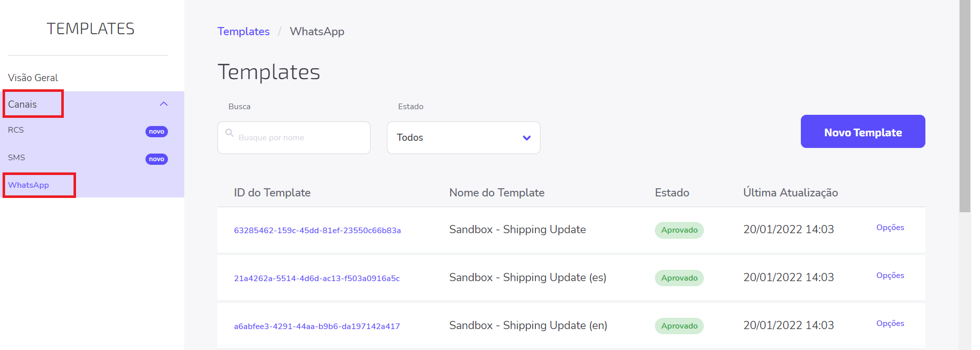Click Aprovado badge on Shipping Update row

pyautogui.click(x=679, y=230)
